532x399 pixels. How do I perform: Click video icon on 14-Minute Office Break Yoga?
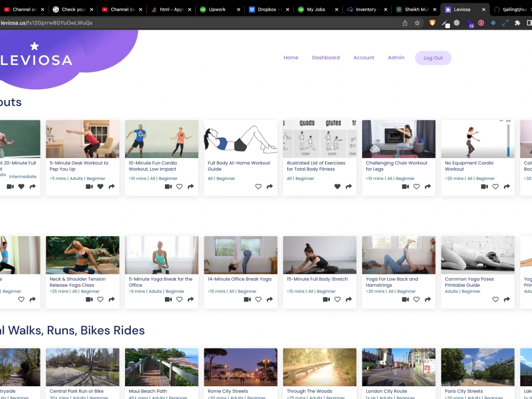click(x=247, y=300)
